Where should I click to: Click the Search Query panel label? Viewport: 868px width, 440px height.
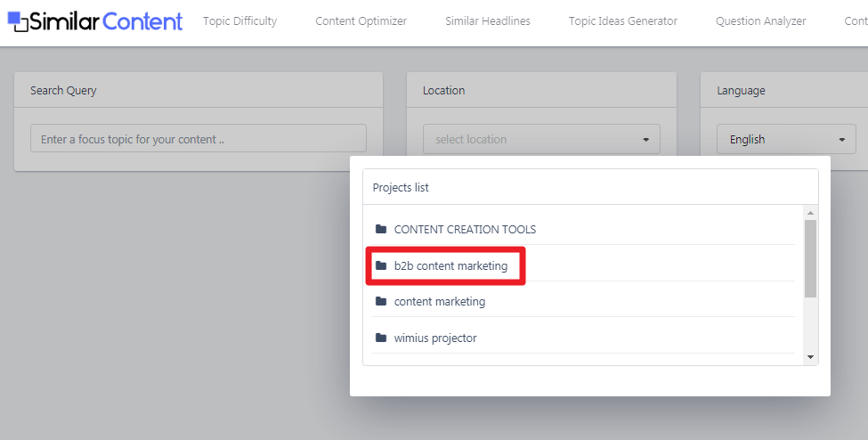pyautogui.click(x=63, y=90)
